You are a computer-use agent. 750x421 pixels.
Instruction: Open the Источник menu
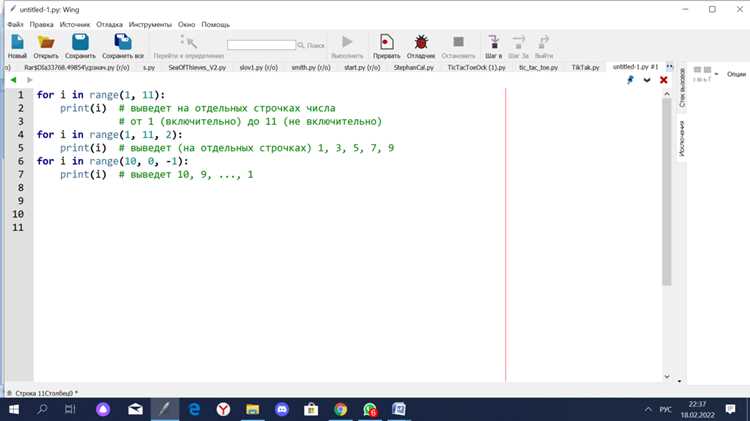tap(75, 24)
